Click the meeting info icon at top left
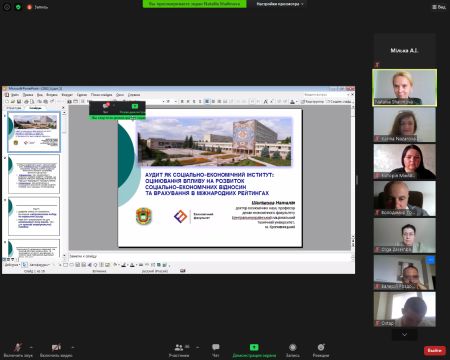450x360 pixels. pos(7,7)
